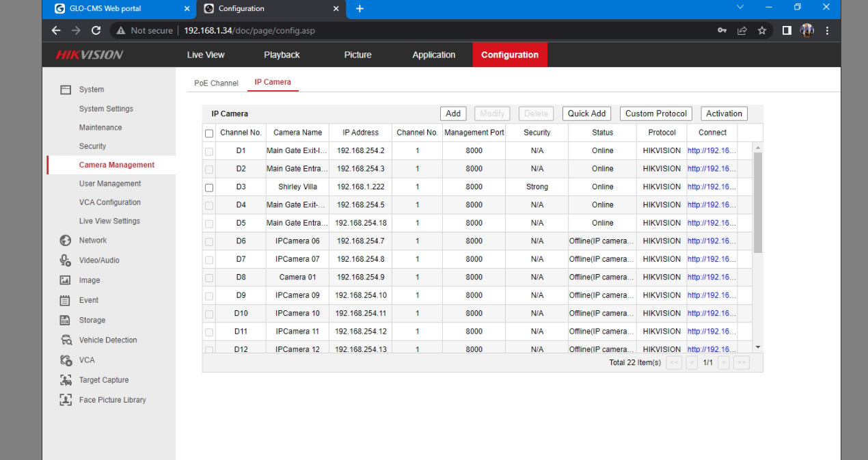Select the checkbox for channel D1

point(209,151)
